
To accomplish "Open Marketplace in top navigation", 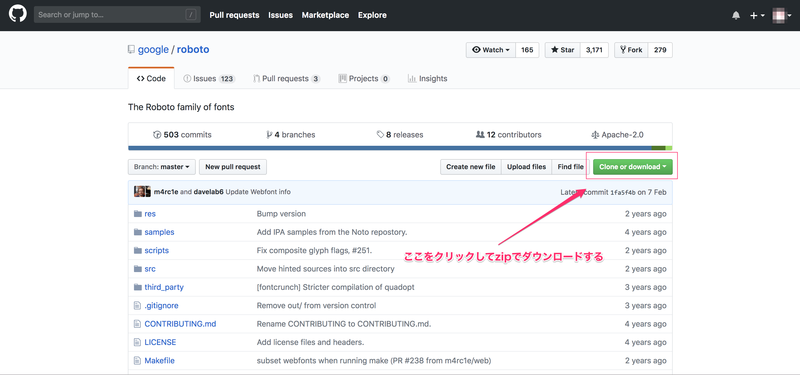I will pos(325,15).
